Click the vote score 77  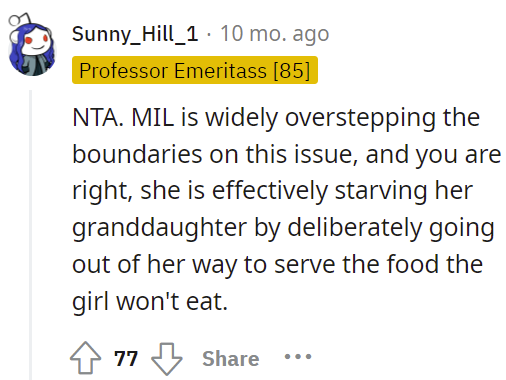[126, 359]
